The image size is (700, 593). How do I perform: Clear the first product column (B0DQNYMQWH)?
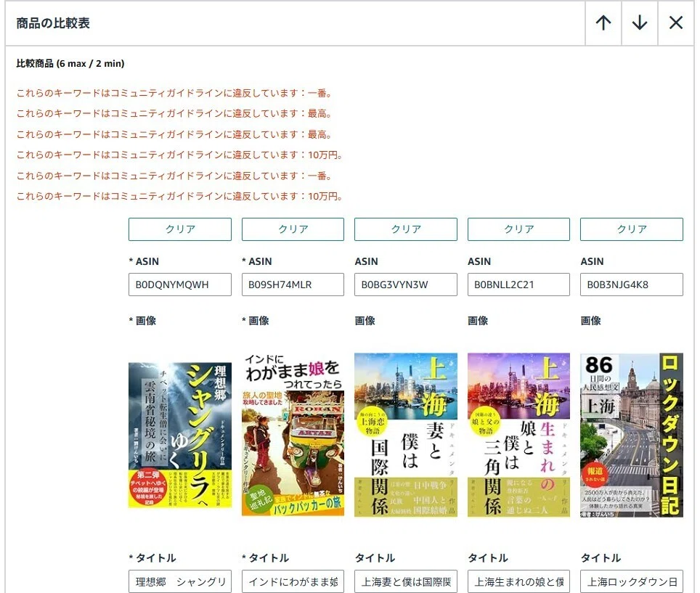[180, 229]
